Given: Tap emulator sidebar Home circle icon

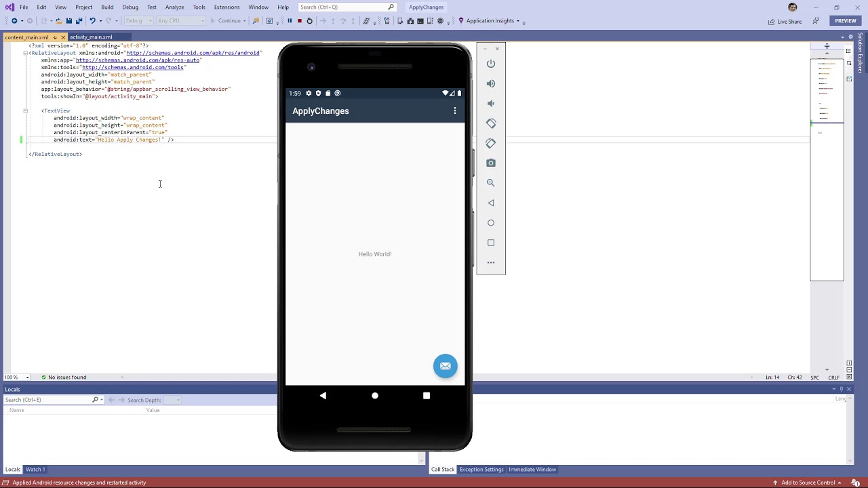Looking at the screenshot, I should 491,222.
